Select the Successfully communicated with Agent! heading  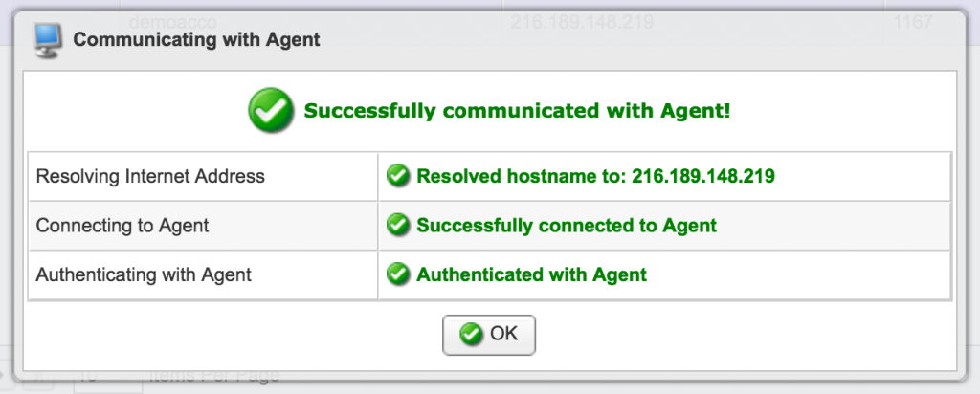point(517,111)
